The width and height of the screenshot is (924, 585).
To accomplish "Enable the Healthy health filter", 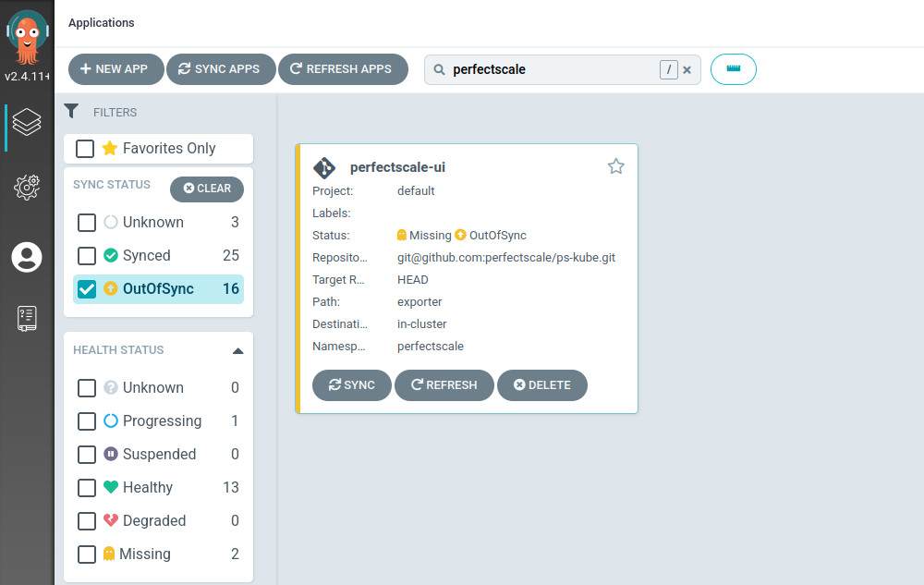I will [87, 487].
